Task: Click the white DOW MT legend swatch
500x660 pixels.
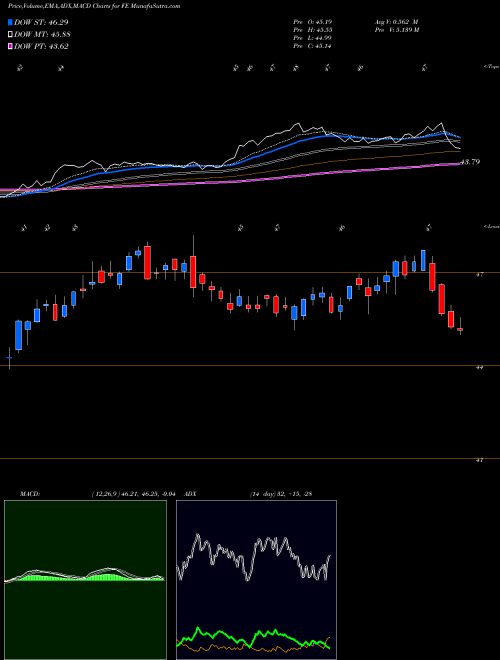Action: click(x=10, y=35)
